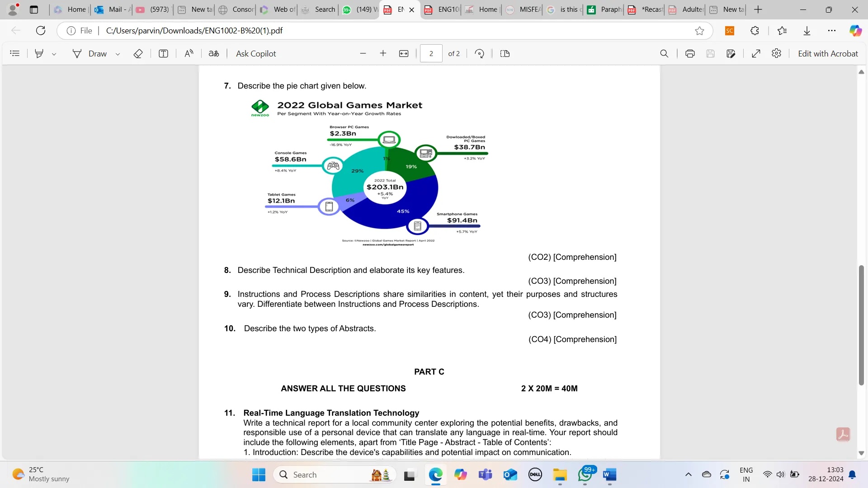
Task: Expand the Draw pen options dropdown
Action: point(118,53)
